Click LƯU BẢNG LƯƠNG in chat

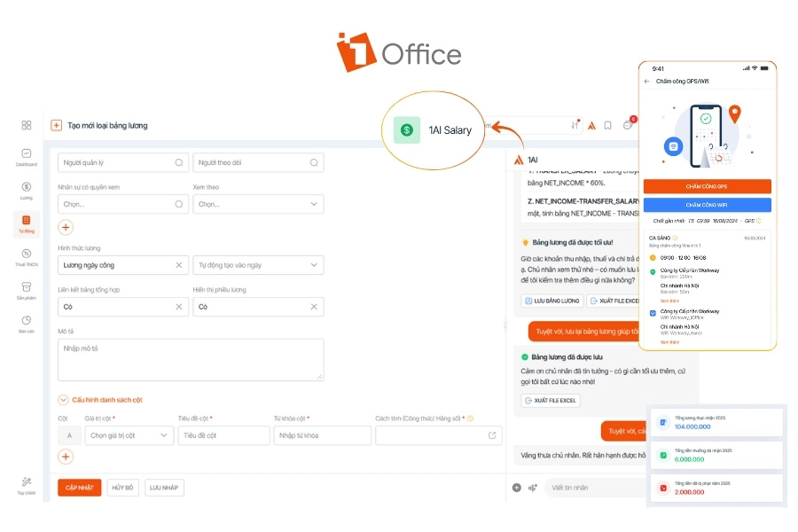click(552, 301)
